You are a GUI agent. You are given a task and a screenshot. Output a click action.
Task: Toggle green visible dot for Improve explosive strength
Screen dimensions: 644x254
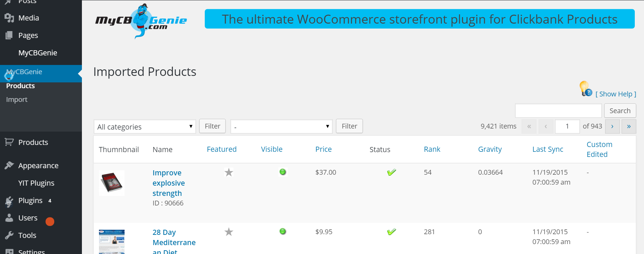[x=283, y=172]
